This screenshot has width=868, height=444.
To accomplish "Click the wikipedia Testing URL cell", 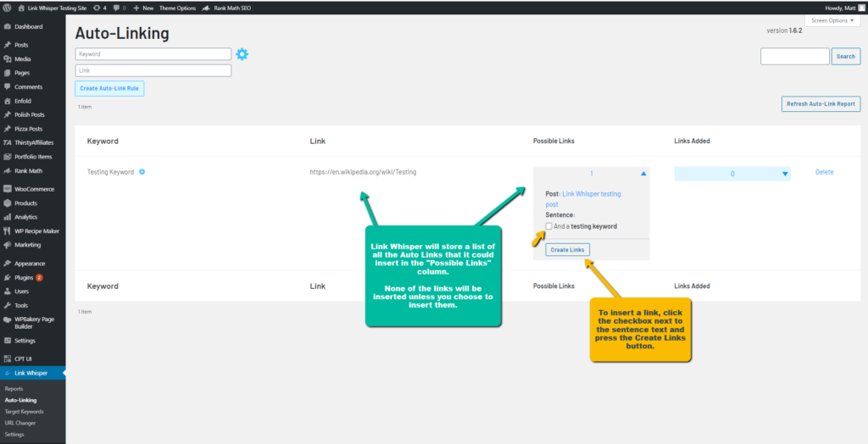I will 363,172.
